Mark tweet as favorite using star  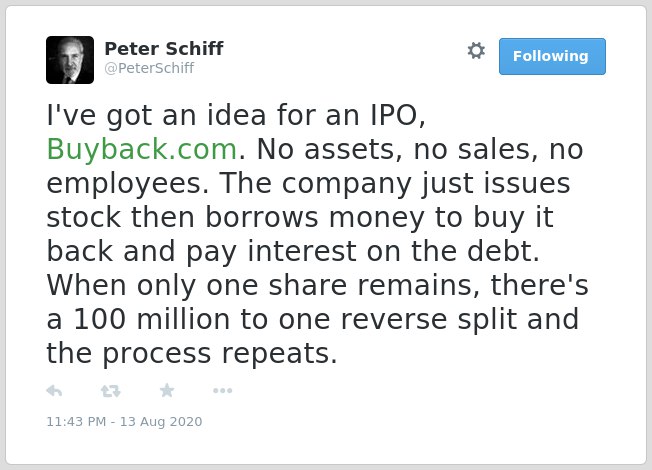coord(167,390)
